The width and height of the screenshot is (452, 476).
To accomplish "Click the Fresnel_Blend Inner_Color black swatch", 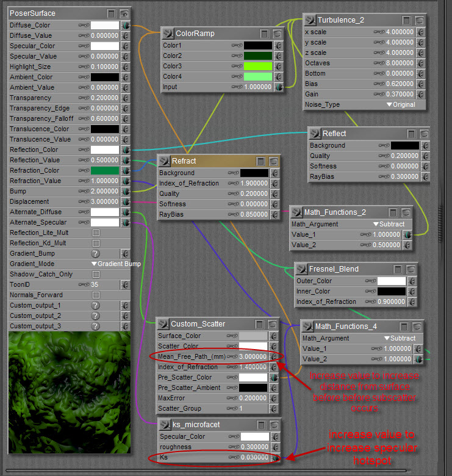I will tap(392, 292).
